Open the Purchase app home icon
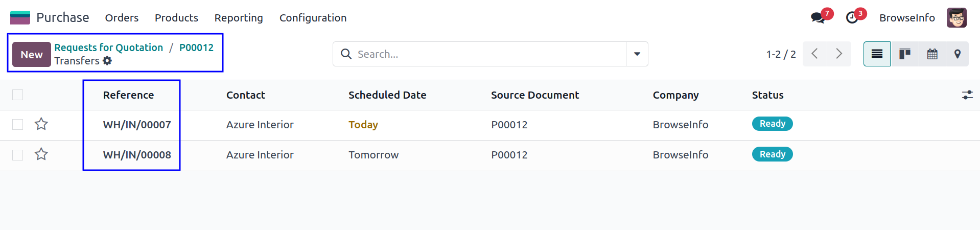Viewport: 980px width, 230px height. (20, 17)
